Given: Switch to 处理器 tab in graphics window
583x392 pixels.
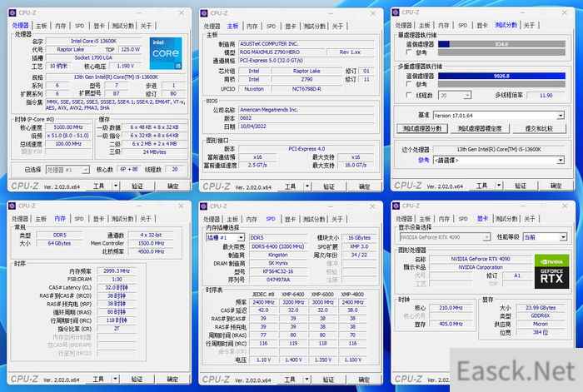Looking at the screenshot, I should (x=404, y=219).
